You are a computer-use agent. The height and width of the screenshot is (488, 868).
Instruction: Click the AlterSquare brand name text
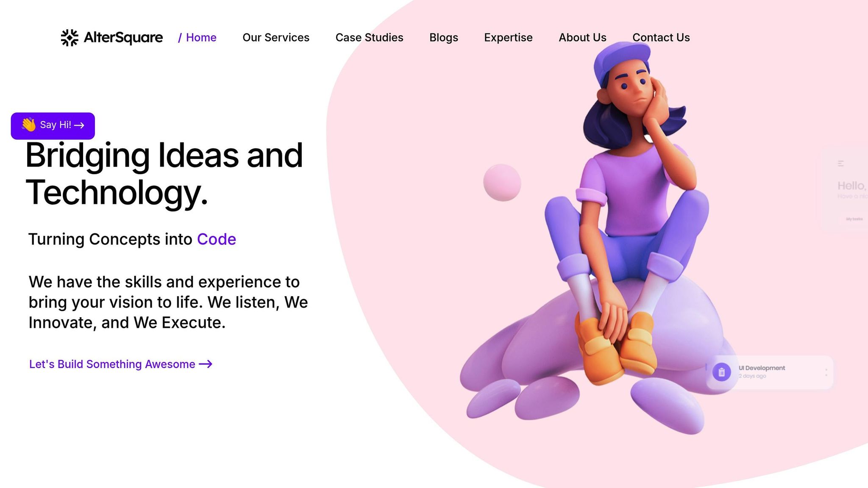[x=123, y=38]
